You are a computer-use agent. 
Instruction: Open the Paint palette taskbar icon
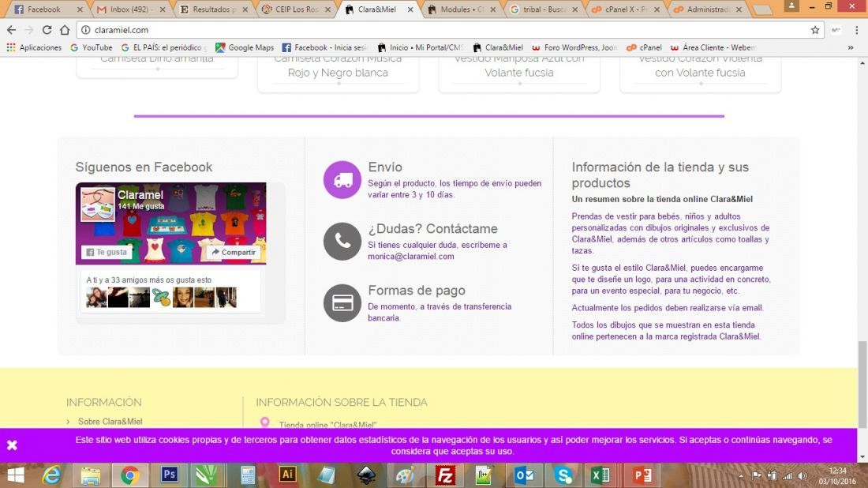[406, 475]
